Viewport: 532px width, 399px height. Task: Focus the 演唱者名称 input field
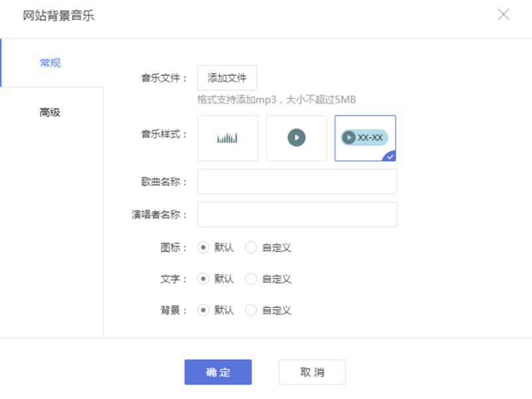point(297,214)
